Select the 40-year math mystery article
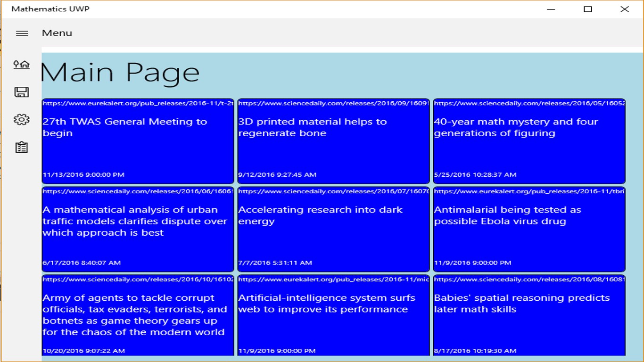Viewport: 644px width, 362px height. [529, 141]
